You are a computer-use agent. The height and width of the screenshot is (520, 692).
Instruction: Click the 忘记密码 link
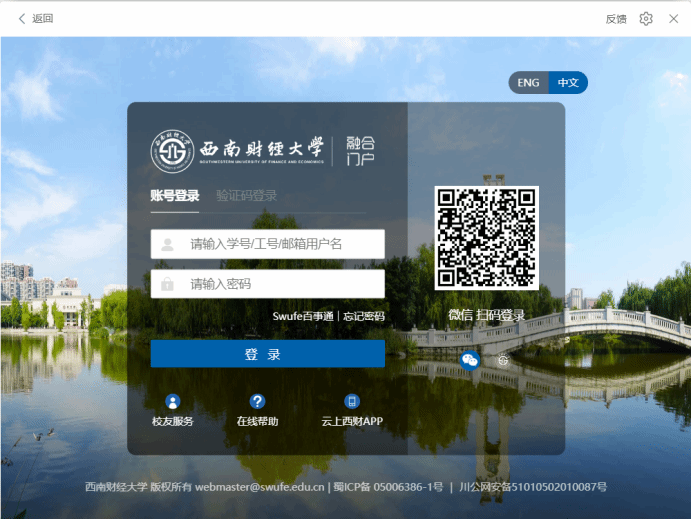point(364,316)
